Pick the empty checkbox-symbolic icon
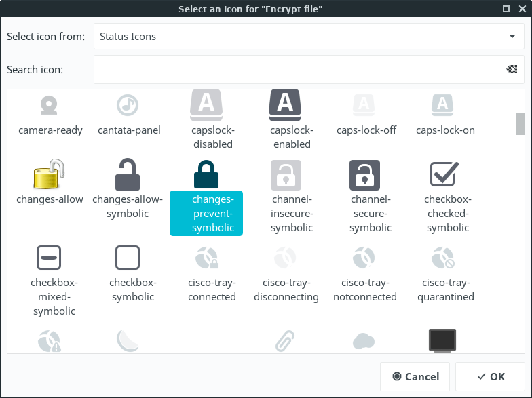The image size is (532, 398). (x=128, y=258)
